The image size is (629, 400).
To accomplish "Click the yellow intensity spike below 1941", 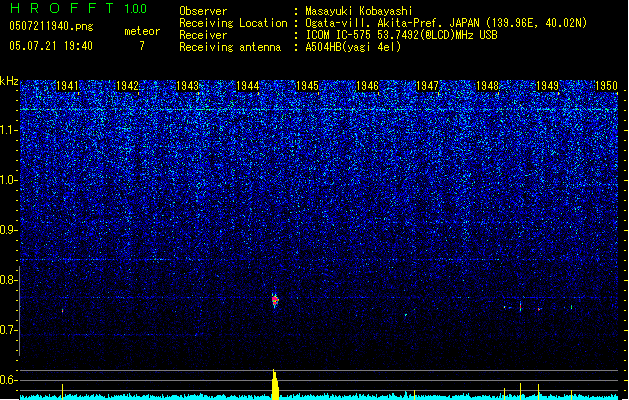I will tap(63, 392).
